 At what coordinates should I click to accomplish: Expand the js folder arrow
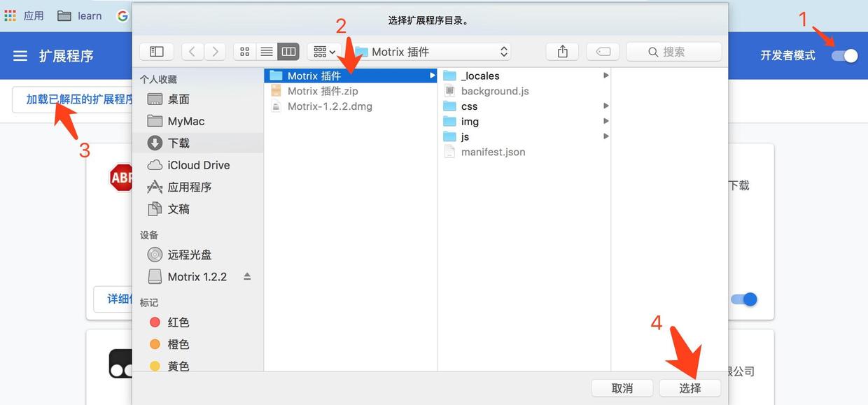click(605, 136)
